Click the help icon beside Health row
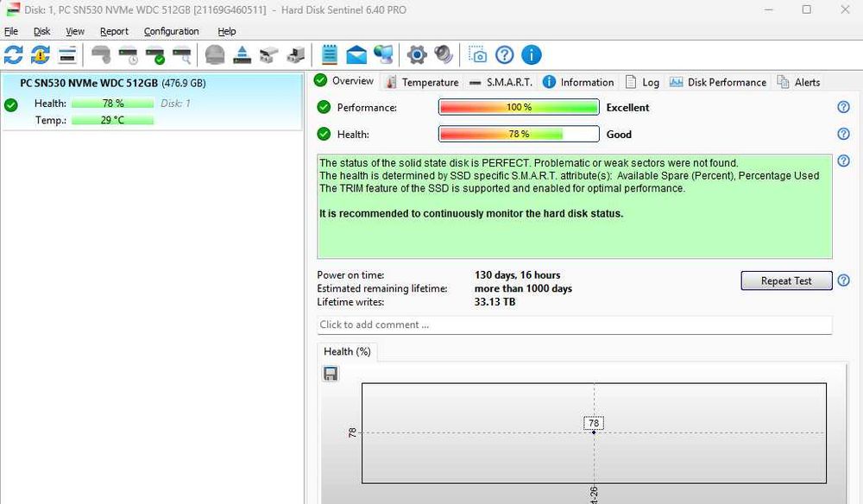This screenshot has height=504, width=863. point(843,134)
